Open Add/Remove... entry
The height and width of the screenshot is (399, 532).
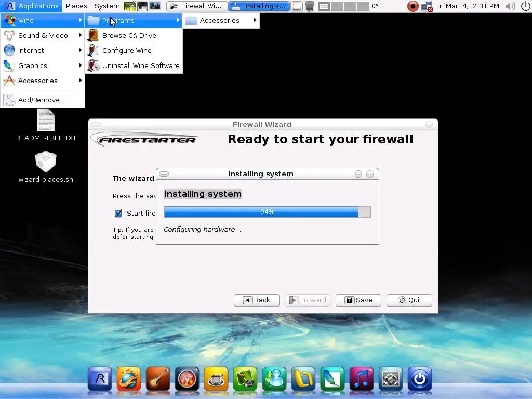tap(43, 100)
